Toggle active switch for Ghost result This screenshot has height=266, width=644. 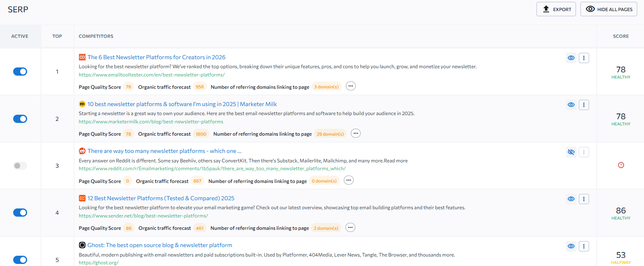pos(20,260)
